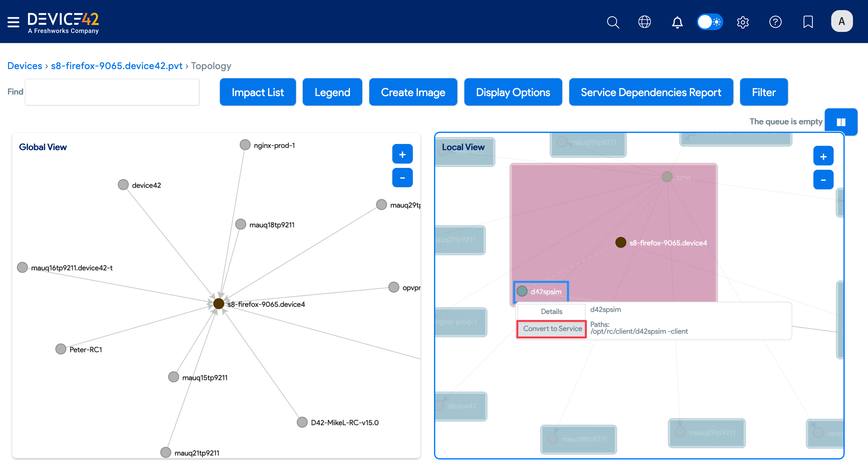868x469 pixels.
Task: Open the hamburger main menu
Action: tap(13, 22)
